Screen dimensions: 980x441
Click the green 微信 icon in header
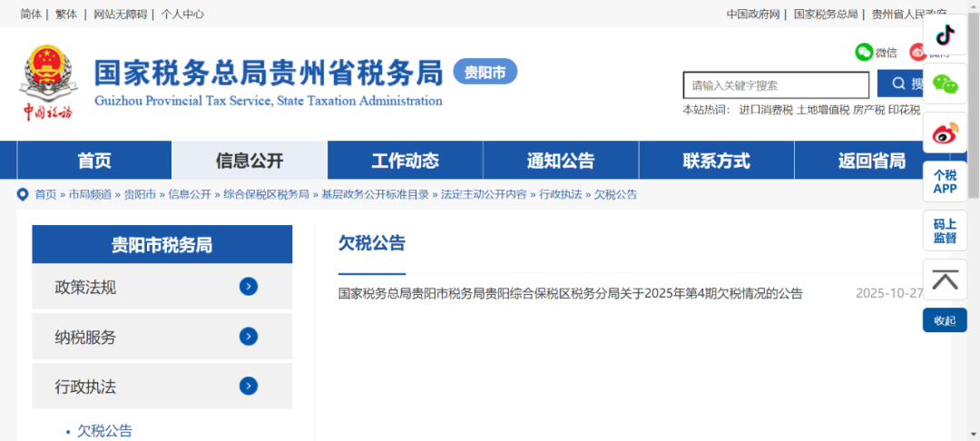pos(864,53)
